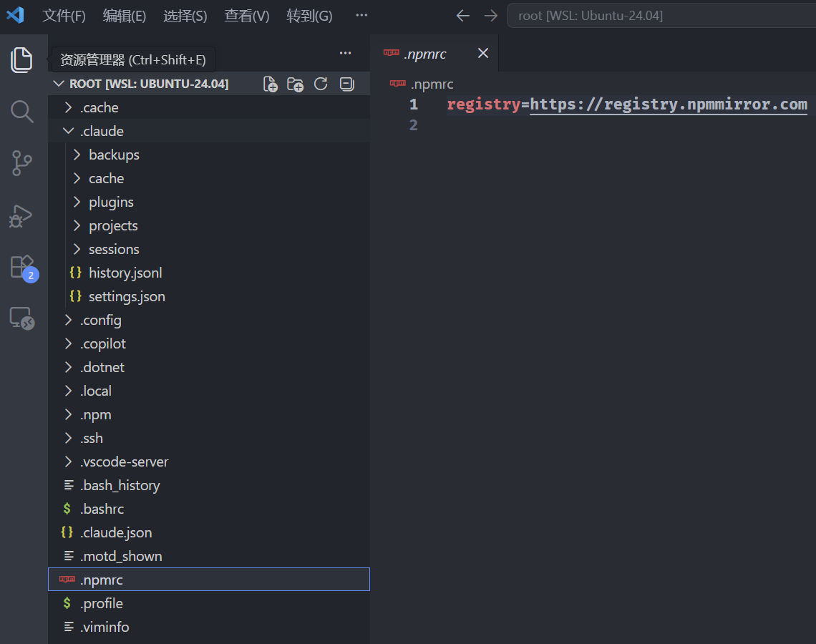Collapse the .claude folder
Viewport: 816px width, 644px height.
click(209, 131)
